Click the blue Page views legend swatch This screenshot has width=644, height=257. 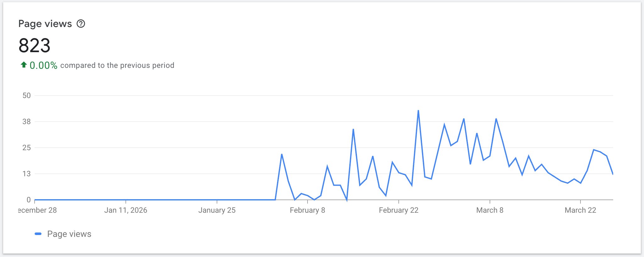tap(38, 234)
